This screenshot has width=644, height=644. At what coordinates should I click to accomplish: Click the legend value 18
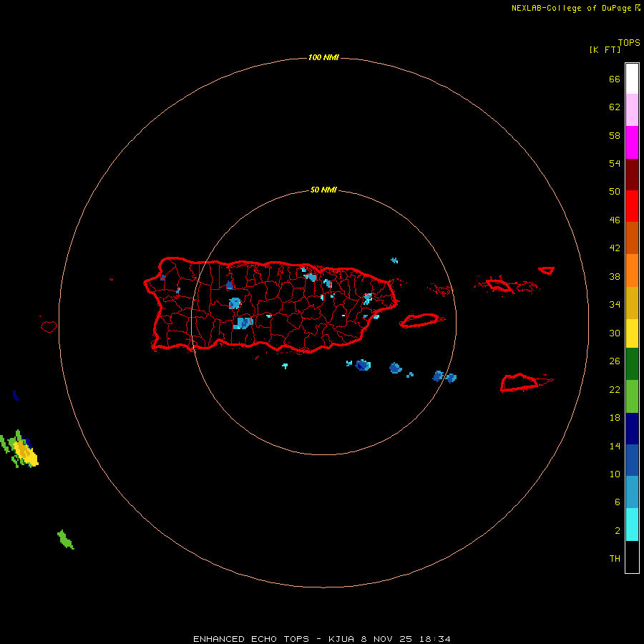pyautogui.click(x=615, y=418)
